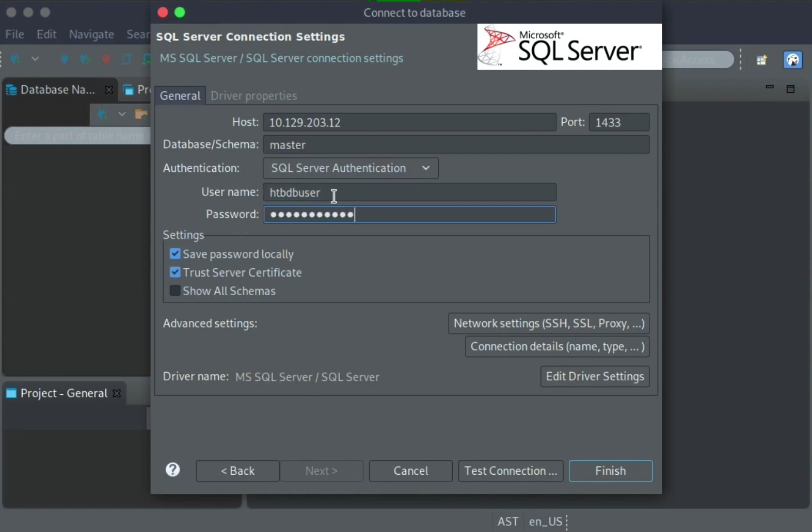
Task: Click the Reconnect plug icon with green refresh badge
Action: pyautogui.click(x=85, y=59)
